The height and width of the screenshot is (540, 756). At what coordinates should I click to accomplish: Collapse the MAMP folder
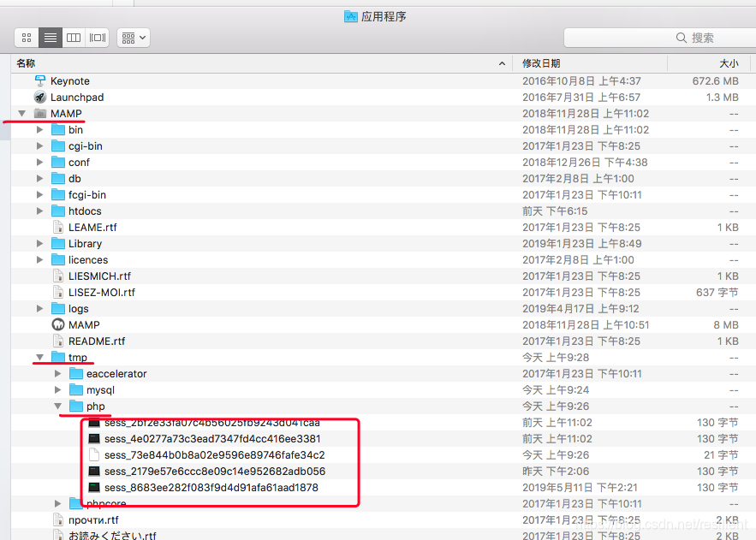(21, 114)
